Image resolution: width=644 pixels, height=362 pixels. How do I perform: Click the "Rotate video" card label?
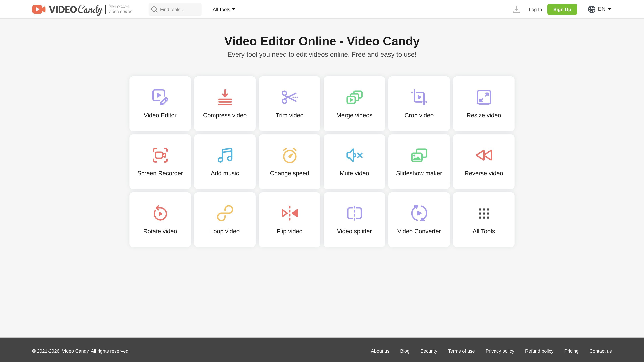[x=160, y=231]
